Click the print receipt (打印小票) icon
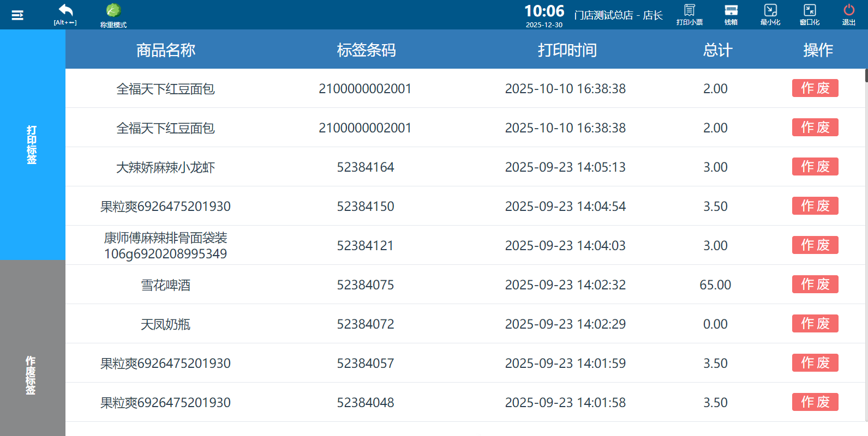The width and height of the screenshot is (868, 436). point(690,14)
